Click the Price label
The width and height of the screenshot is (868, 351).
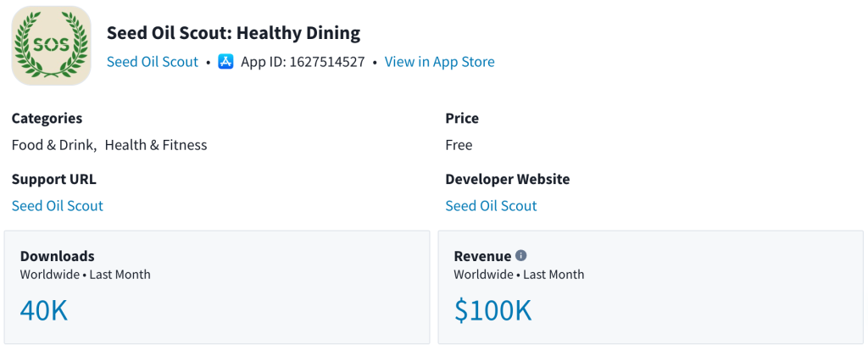point(462,119)
